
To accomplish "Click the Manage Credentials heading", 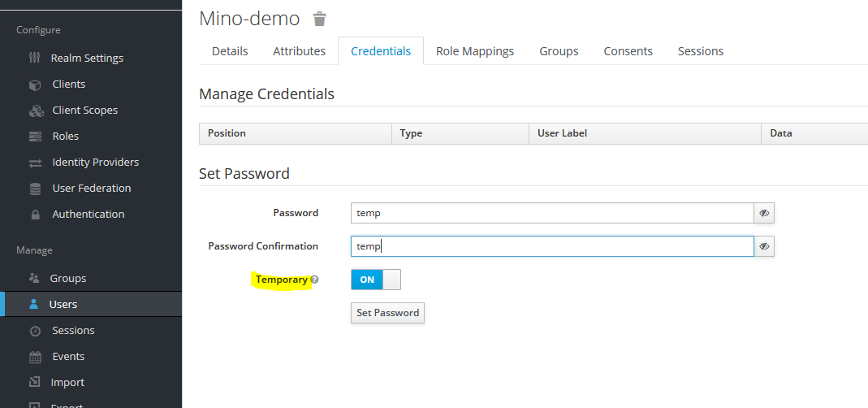I will [266, 93].
